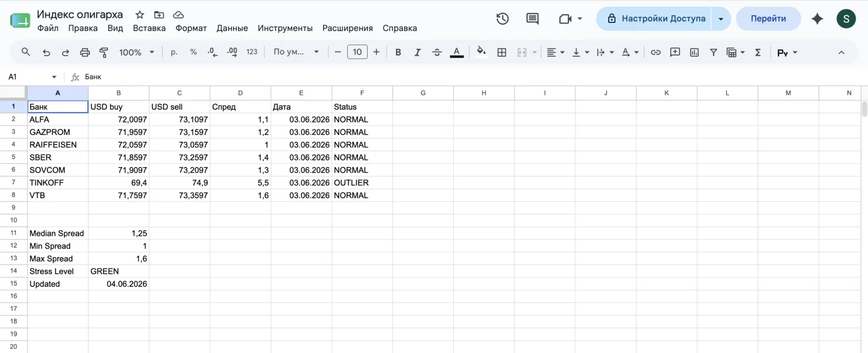
Task: View the cloud save status
Action: pyautogui.click(x=179, y=14)
